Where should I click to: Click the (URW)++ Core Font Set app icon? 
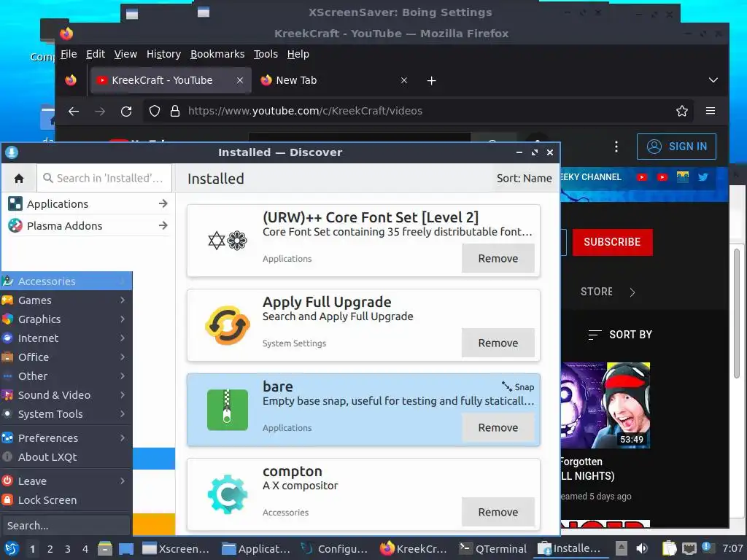[228, 241]
